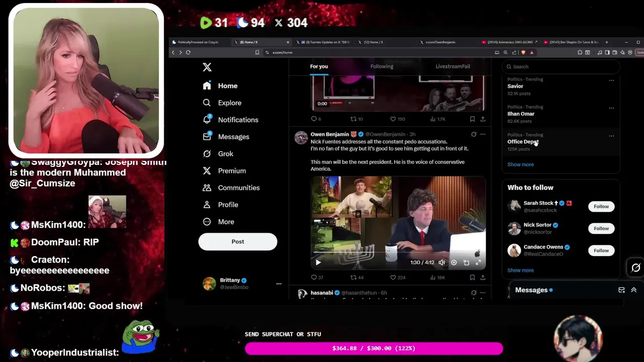Open the Savior trending topic
The image size is (644, 362).
click(x=515, y=86)
